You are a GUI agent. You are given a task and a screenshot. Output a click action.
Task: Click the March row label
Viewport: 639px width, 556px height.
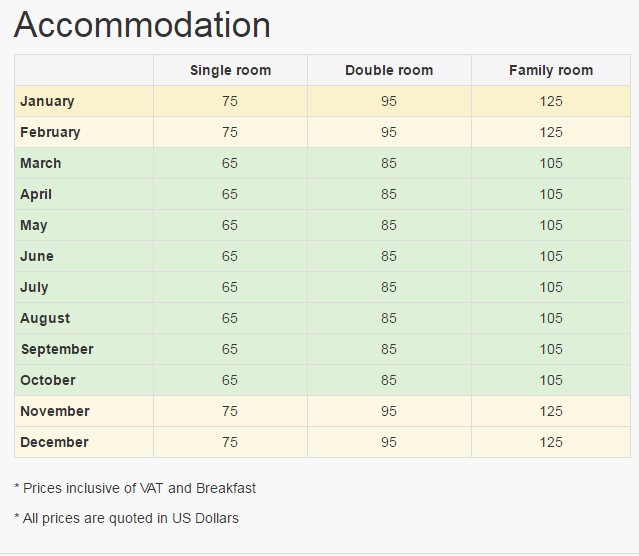41,163
